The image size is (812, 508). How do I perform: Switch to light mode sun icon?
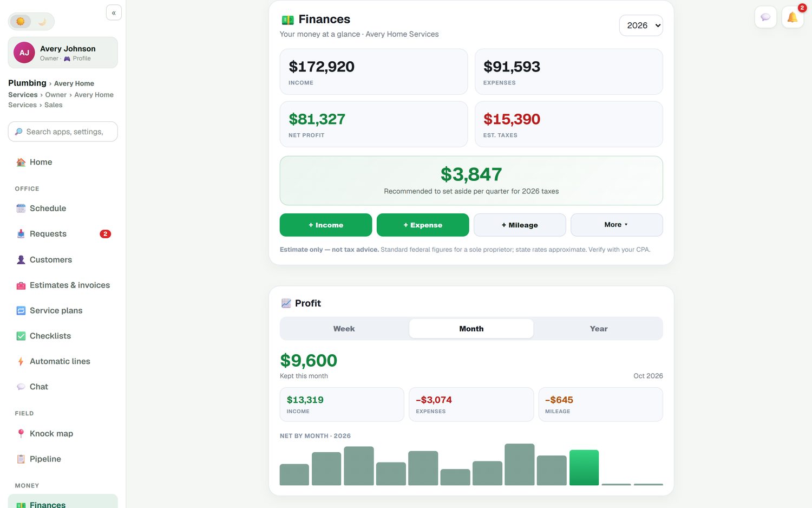coord(21,22)
